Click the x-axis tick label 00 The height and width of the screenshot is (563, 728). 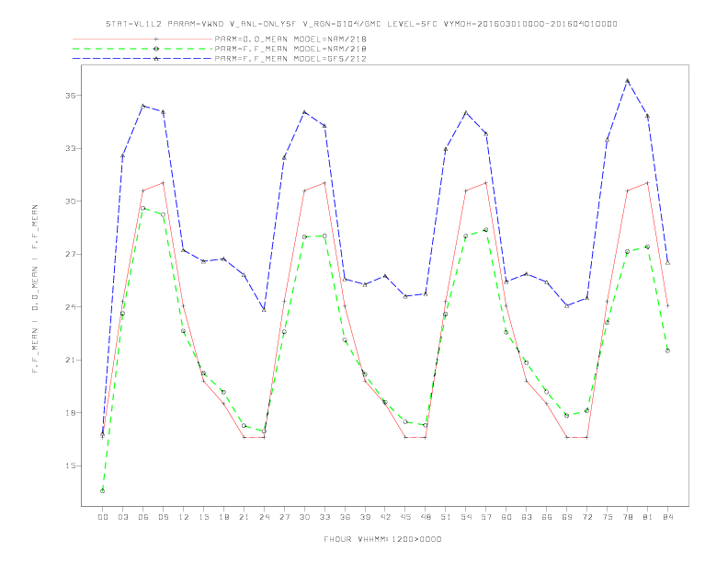103,517
